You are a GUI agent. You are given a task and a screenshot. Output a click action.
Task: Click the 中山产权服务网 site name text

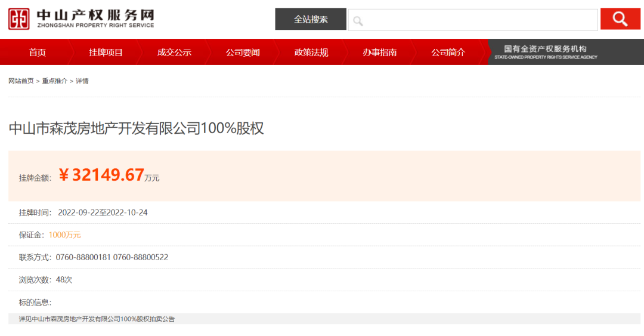[x=95, y=15]
